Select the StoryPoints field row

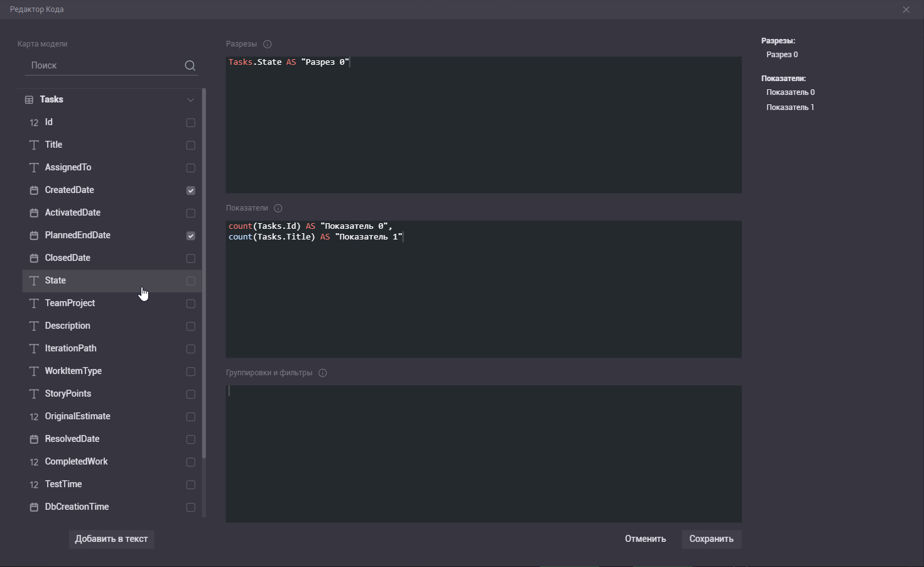point(112,394)
